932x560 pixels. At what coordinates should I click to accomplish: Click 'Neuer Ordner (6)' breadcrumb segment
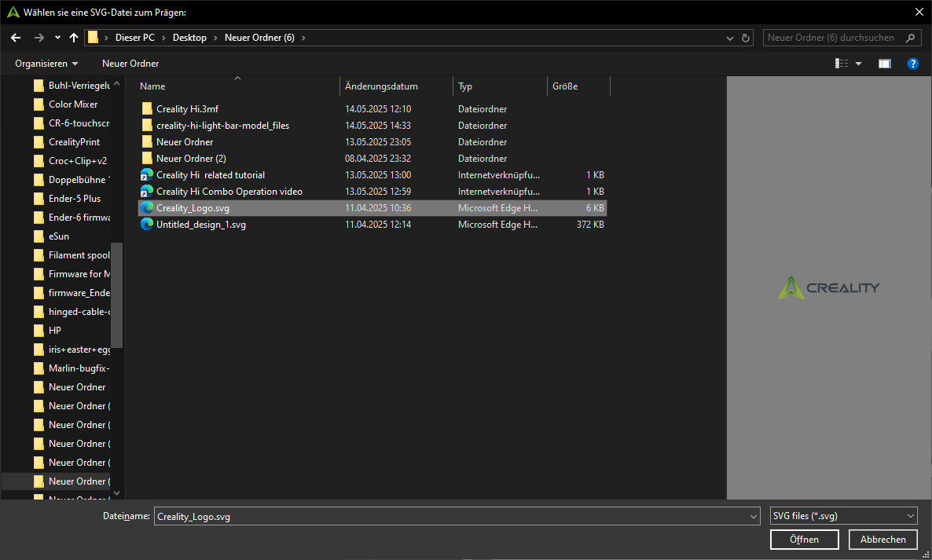tap(259, 38)
